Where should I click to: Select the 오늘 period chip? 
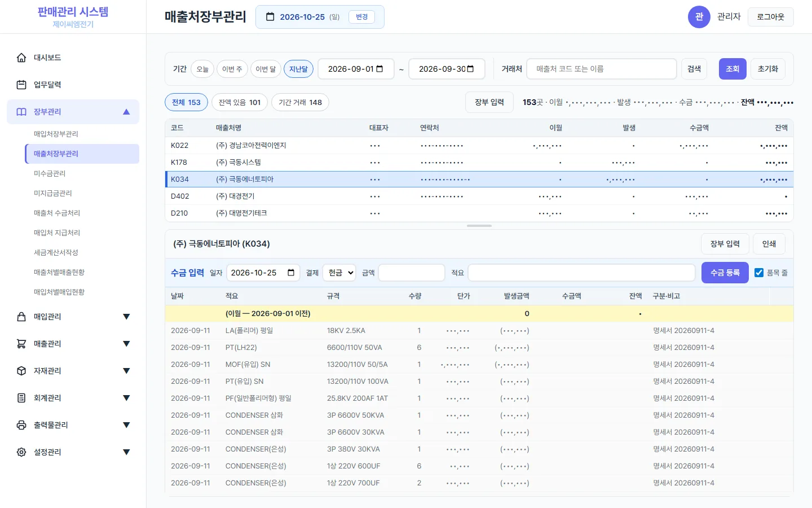(202, 69)
